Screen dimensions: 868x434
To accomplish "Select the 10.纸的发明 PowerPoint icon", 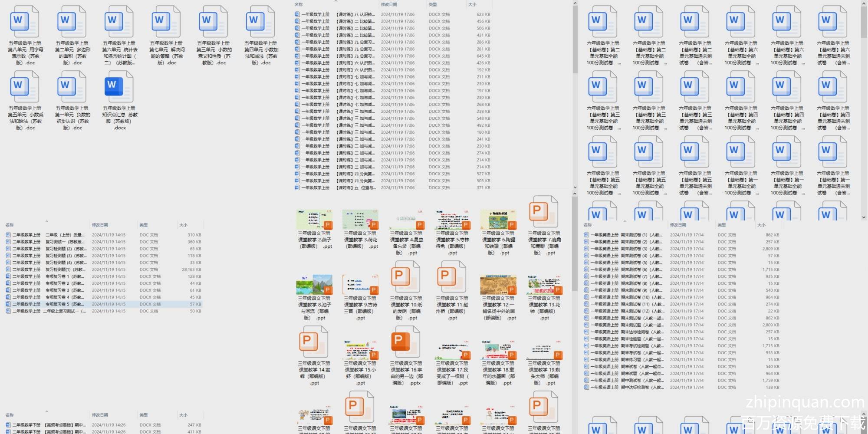I will point(405,277).
